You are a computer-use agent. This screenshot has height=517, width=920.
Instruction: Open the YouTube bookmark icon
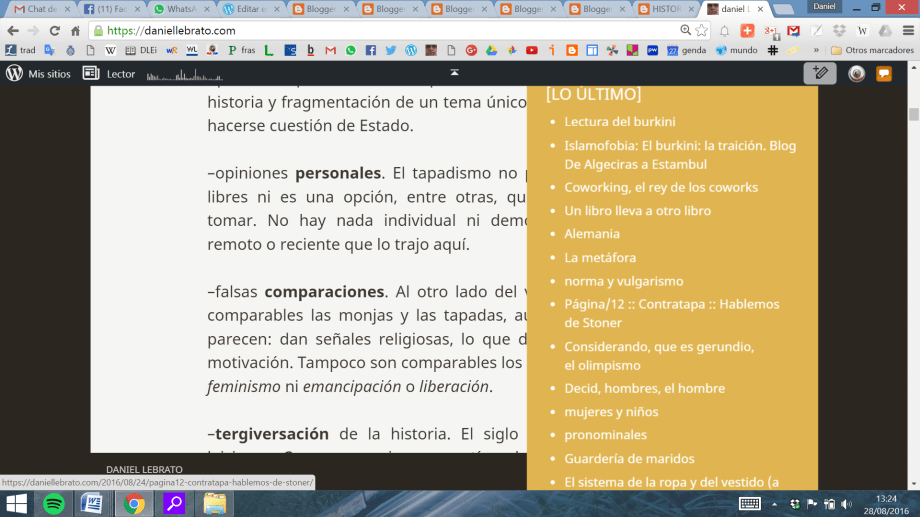(532, 50)
